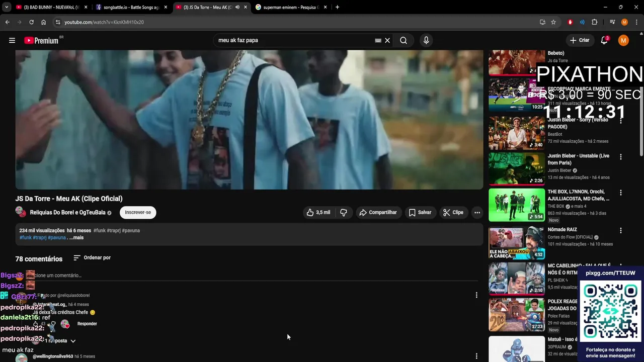Click the '234 mil visualizações' text

coord(42,230)
